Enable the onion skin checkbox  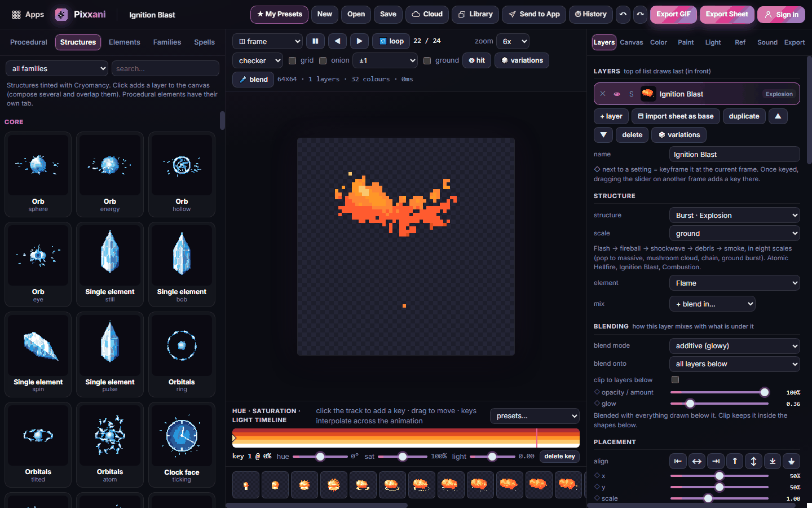[323, 60]
